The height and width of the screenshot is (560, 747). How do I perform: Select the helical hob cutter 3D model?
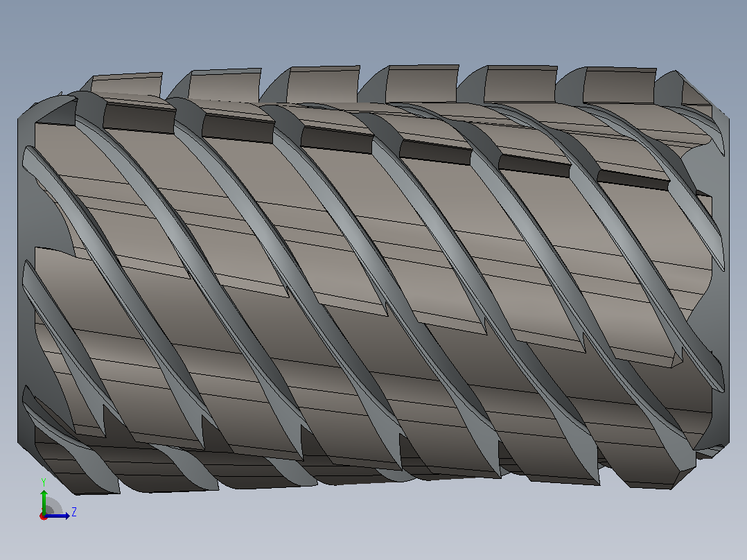[373, 280]
